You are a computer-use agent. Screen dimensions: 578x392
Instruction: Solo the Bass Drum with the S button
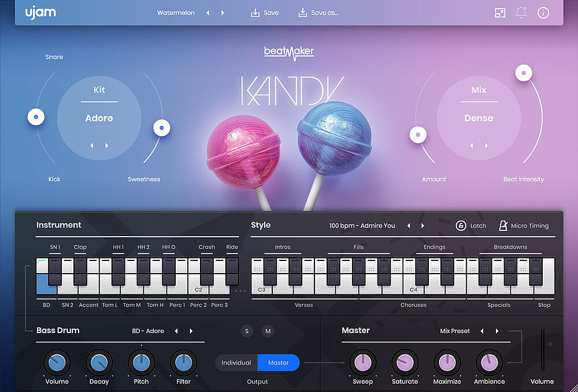(247, 331)
